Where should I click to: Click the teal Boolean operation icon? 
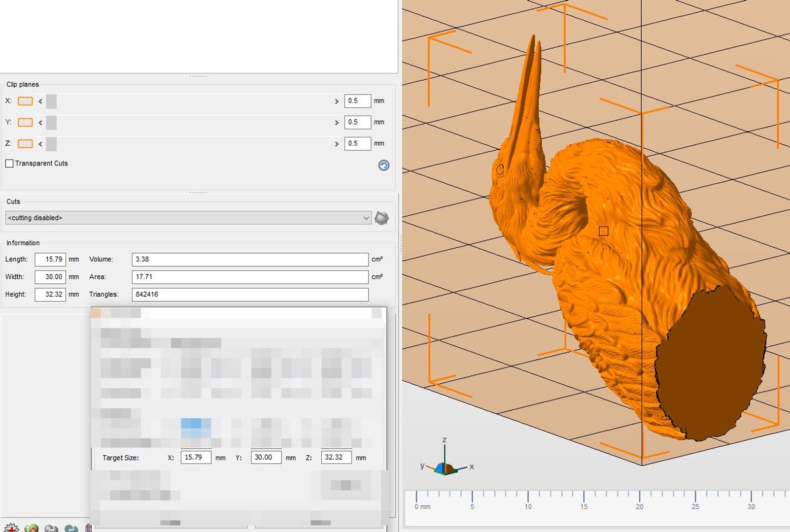[x=71, y=528]
